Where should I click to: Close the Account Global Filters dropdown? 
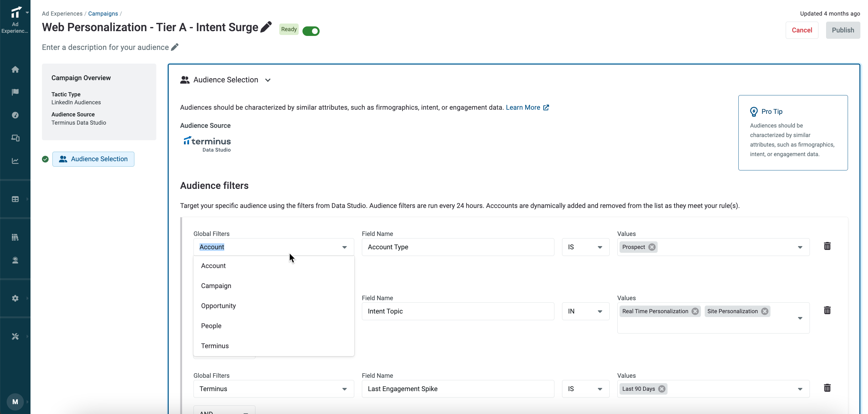[x=344, y=247]
